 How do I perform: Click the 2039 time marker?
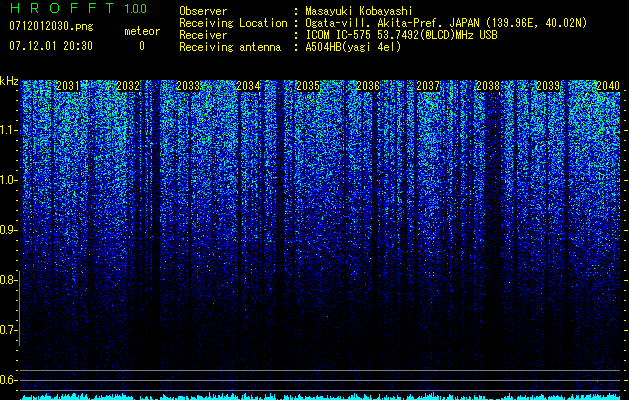coord(548,86)
